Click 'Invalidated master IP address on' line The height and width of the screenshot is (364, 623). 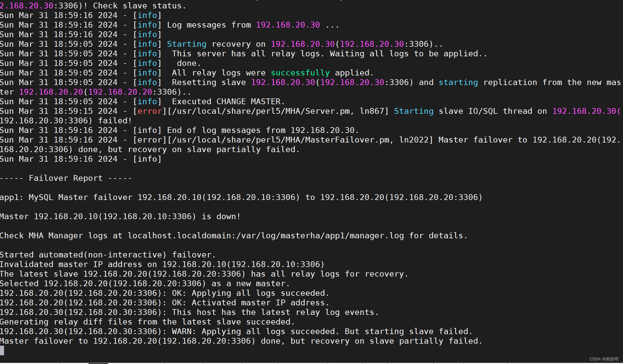coord(162,264)
